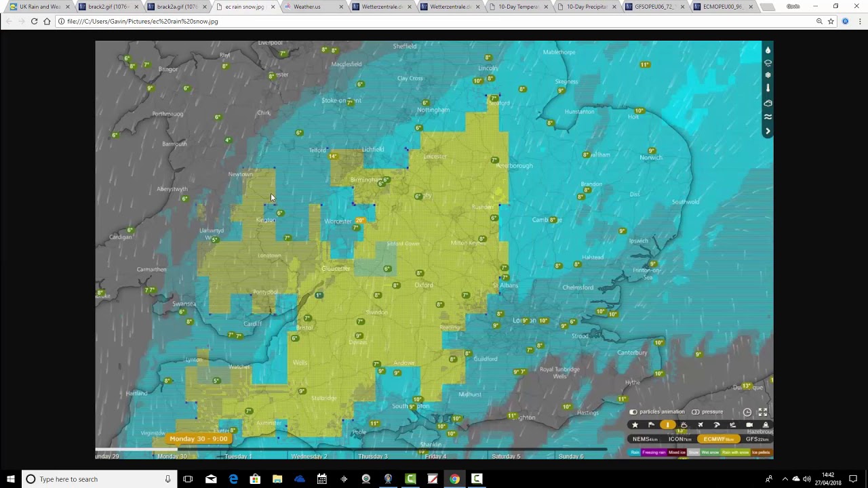Show hidden system tray icons

coord(785,479)
